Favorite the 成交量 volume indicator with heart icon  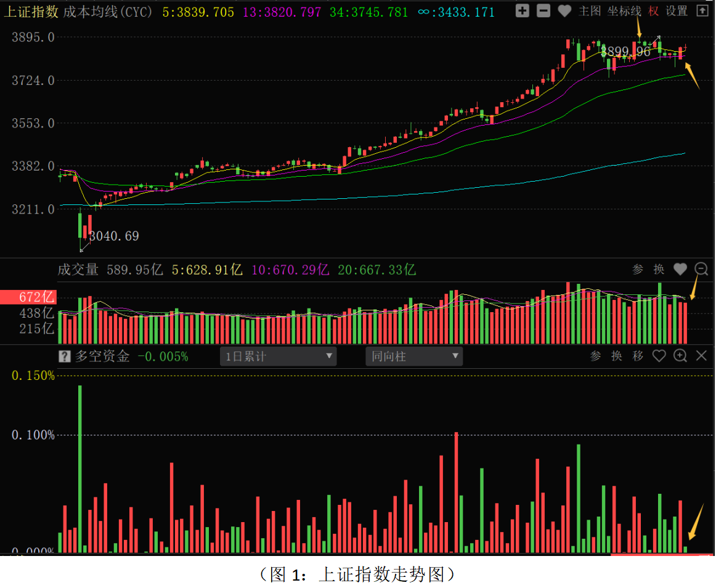[x=680, y=269]
